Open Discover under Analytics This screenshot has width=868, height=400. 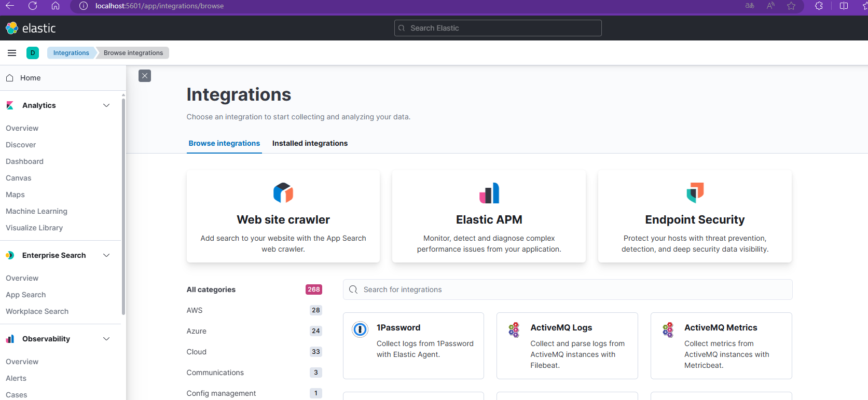click(x=21, y=145)
